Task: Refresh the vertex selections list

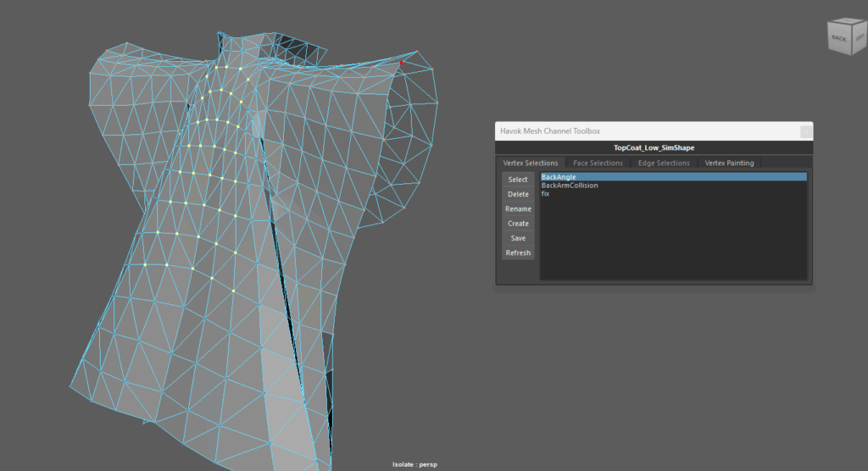Action: click(518, 253)
